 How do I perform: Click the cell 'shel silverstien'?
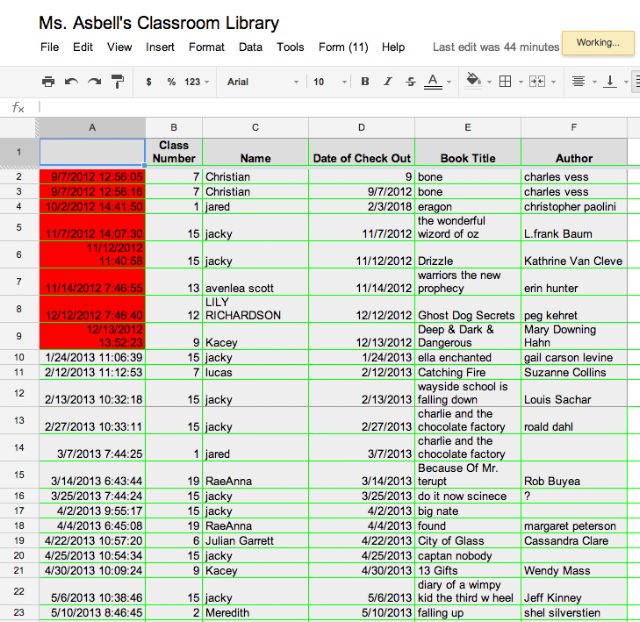coord(574,613)
